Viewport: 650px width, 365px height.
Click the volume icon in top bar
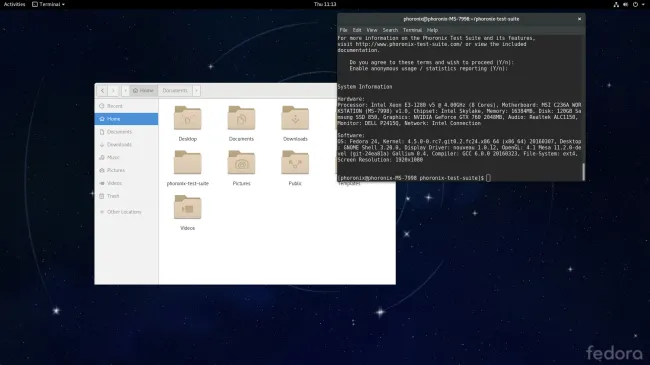(x=626, y=5)
